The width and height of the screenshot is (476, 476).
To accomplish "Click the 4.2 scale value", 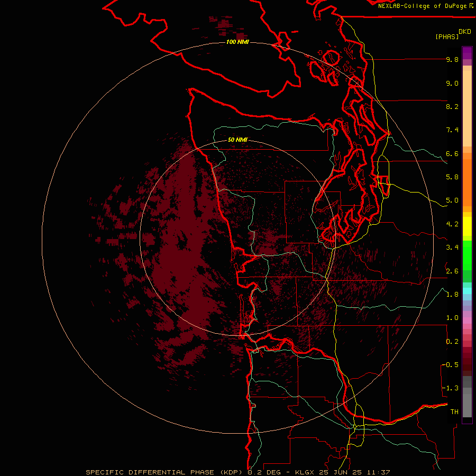I will pos(452,224).
